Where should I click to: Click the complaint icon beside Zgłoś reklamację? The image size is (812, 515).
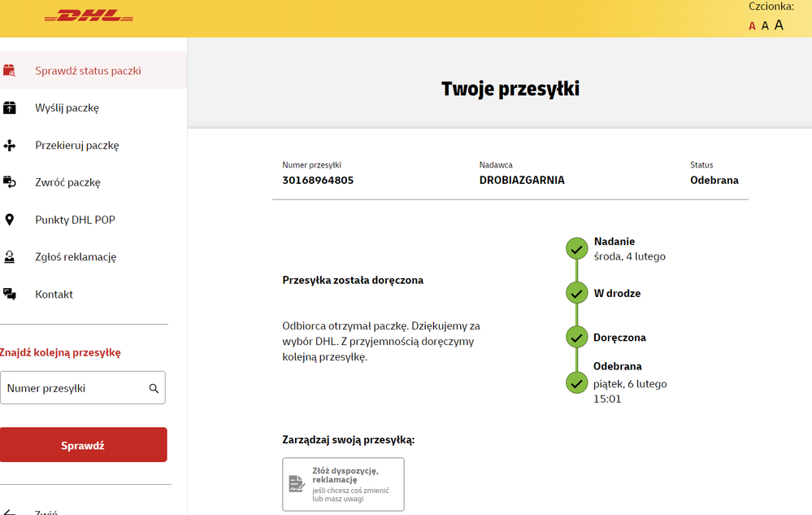11,256
